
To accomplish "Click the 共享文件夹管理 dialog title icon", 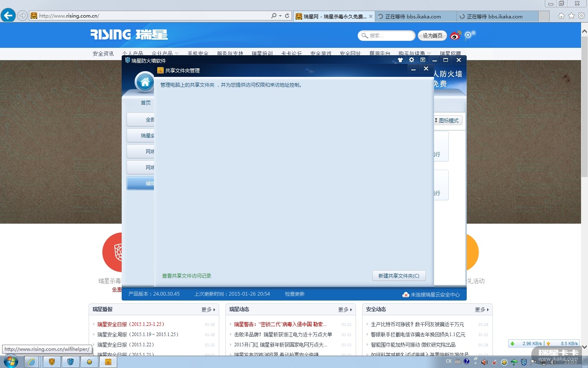I will [160, 70].
